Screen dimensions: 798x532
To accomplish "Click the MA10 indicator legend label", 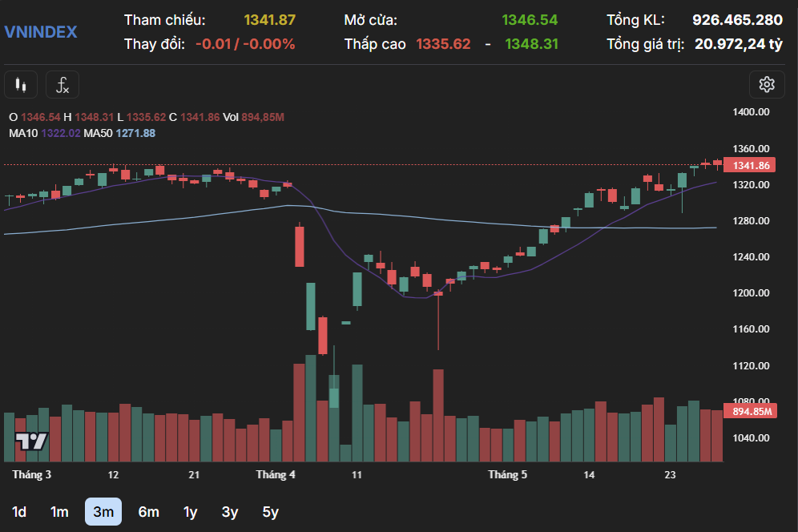I will (23, 133).
